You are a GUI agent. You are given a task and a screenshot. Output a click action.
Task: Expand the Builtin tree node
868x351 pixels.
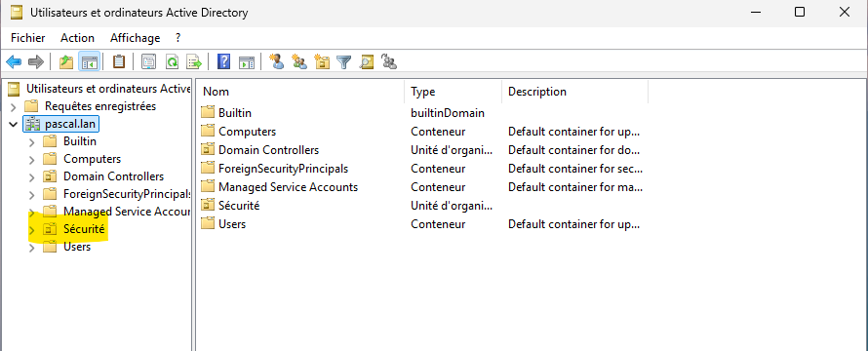click(32, 141)
